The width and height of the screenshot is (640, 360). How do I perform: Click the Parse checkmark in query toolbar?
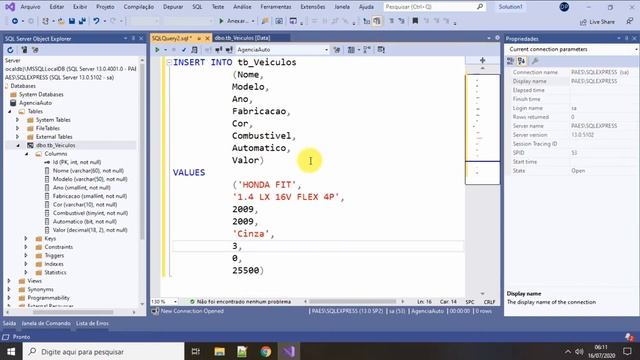pos(184,50)
